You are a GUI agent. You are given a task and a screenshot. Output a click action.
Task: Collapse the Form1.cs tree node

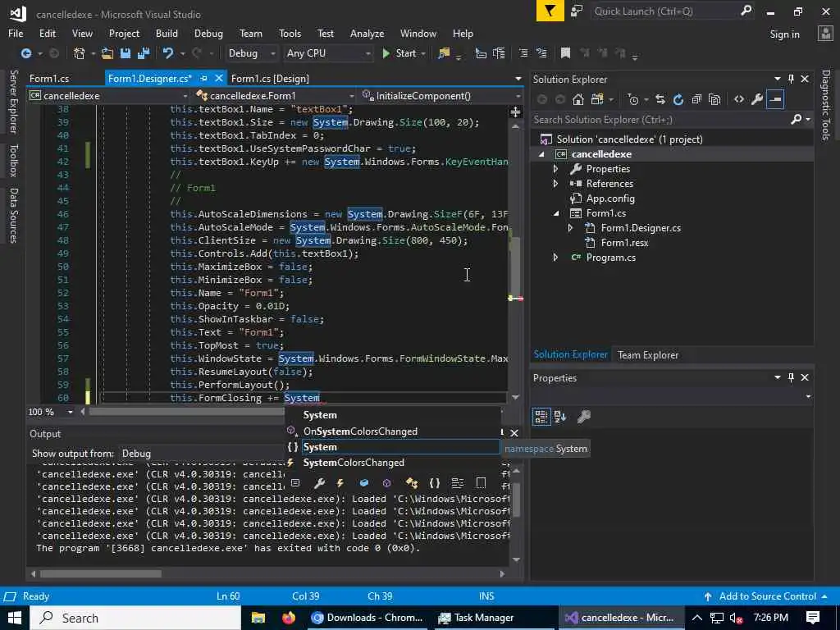click(x=556, y=213)
